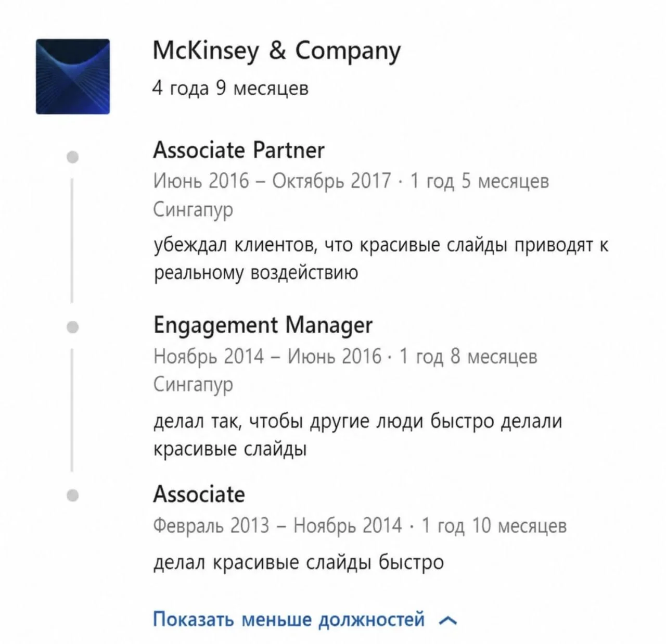Click the description starting 'делал так, чтобы'

tap(358, 434)
